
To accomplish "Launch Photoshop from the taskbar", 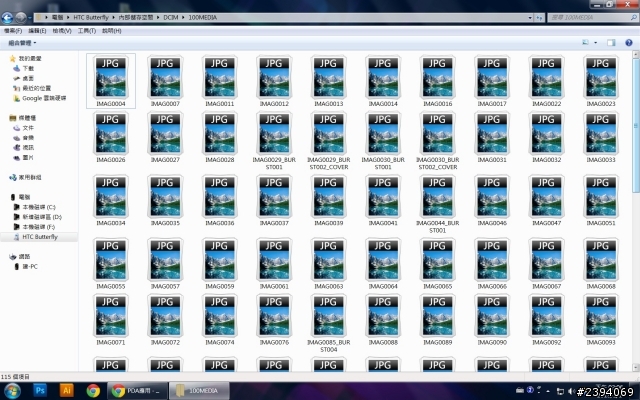I will coord(40,391).
